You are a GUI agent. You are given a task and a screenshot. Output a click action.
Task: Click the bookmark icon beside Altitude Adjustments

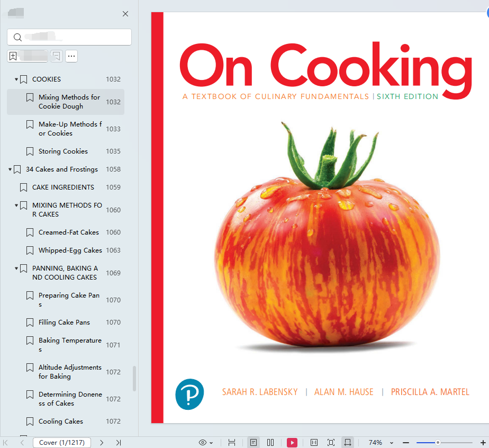point(30,368)
